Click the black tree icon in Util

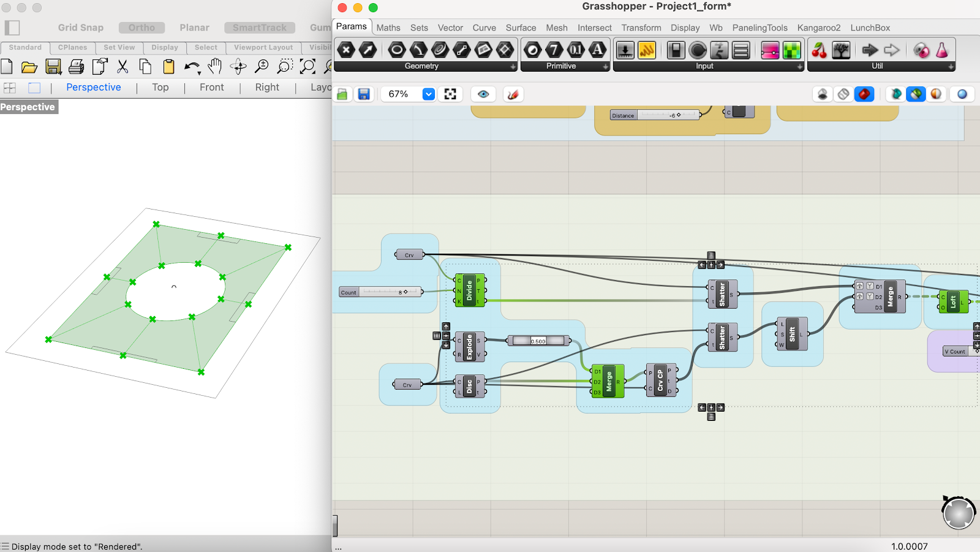pyautogui.click(x=841, y=50)
